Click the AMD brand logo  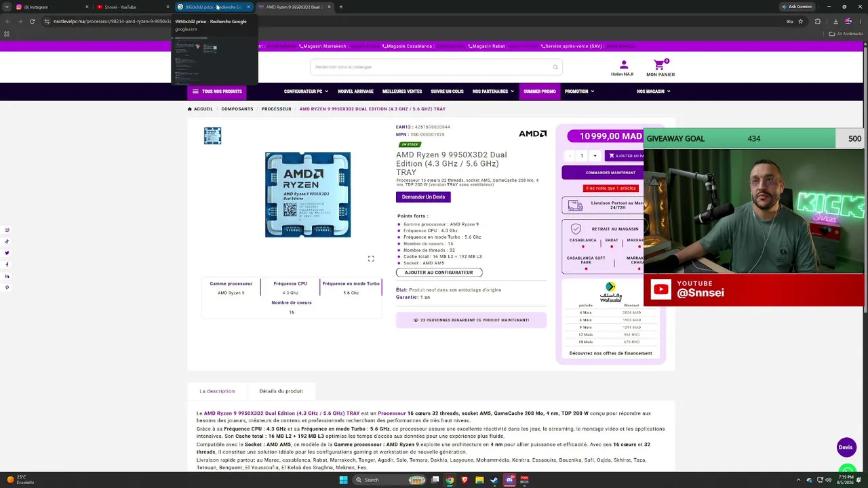532,134
